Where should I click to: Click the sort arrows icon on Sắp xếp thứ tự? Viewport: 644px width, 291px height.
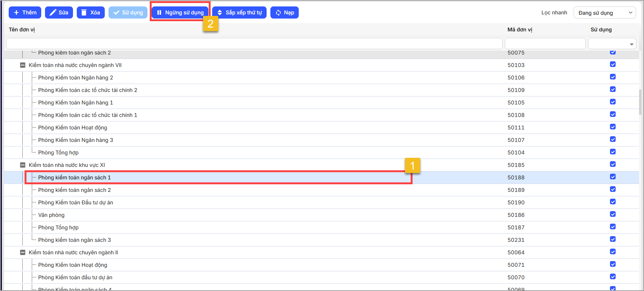pyautogui.click(x=220, y=12)
